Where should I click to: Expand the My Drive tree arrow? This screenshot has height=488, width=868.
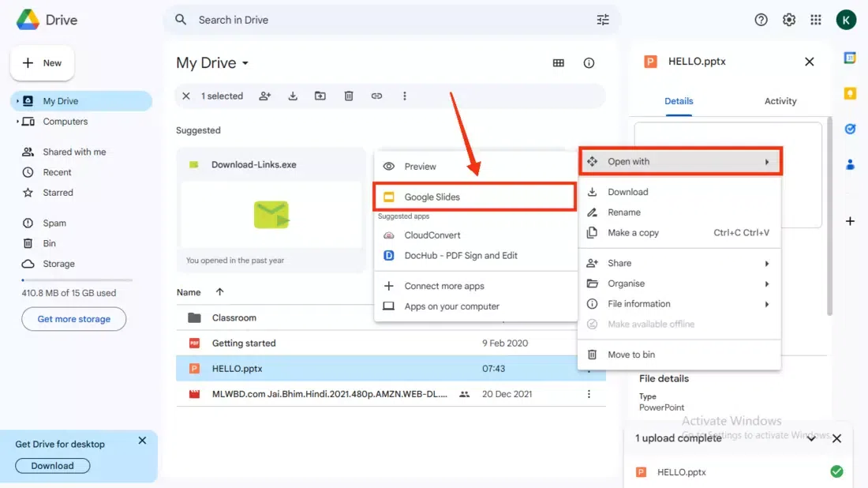[x=17, y=101]
